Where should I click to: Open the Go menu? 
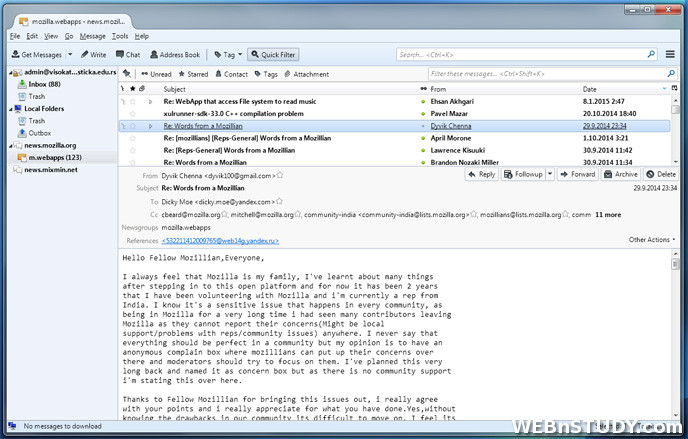coord(69,36)
